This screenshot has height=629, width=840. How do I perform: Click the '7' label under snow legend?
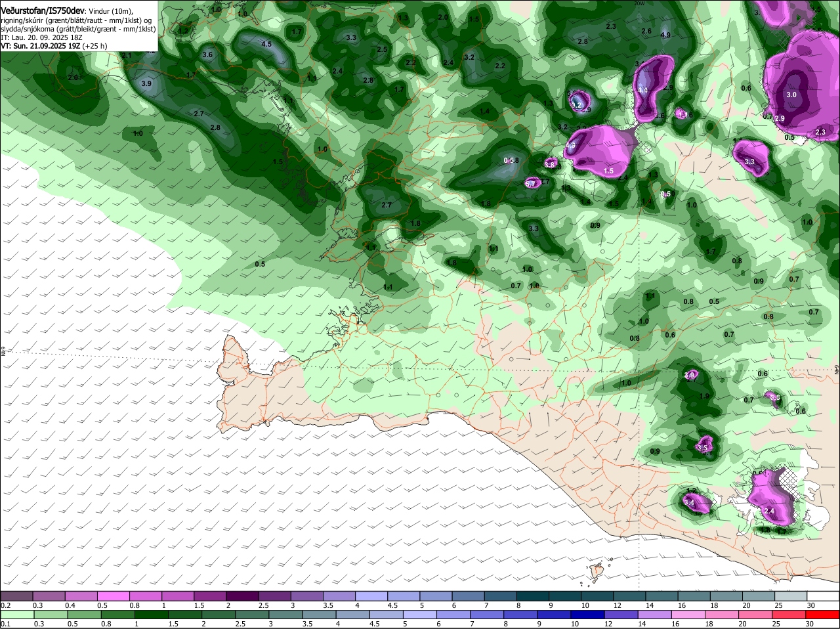486,605
